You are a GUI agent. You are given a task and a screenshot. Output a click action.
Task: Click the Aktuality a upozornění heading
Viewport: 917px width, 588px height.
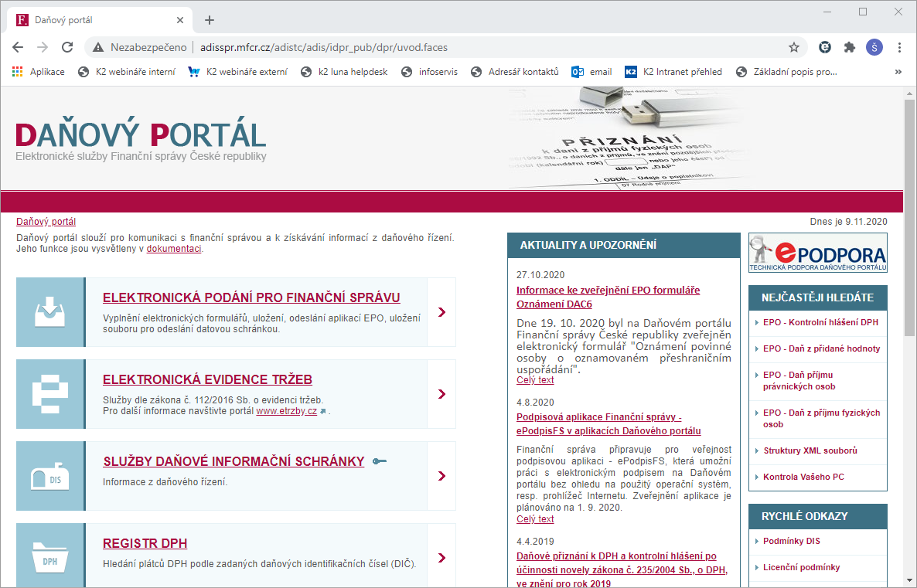tap(588, 245)
